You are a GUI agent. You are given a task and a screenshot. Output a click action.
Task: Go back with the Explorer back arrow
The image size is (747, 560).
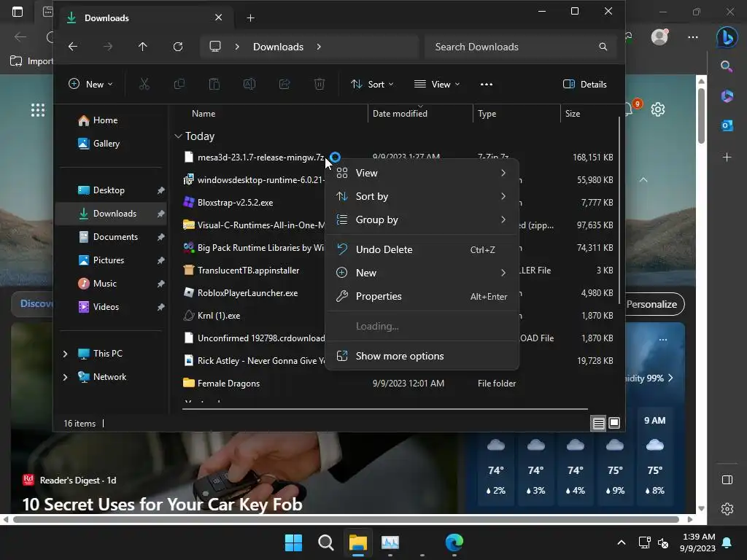coord(73,47)
